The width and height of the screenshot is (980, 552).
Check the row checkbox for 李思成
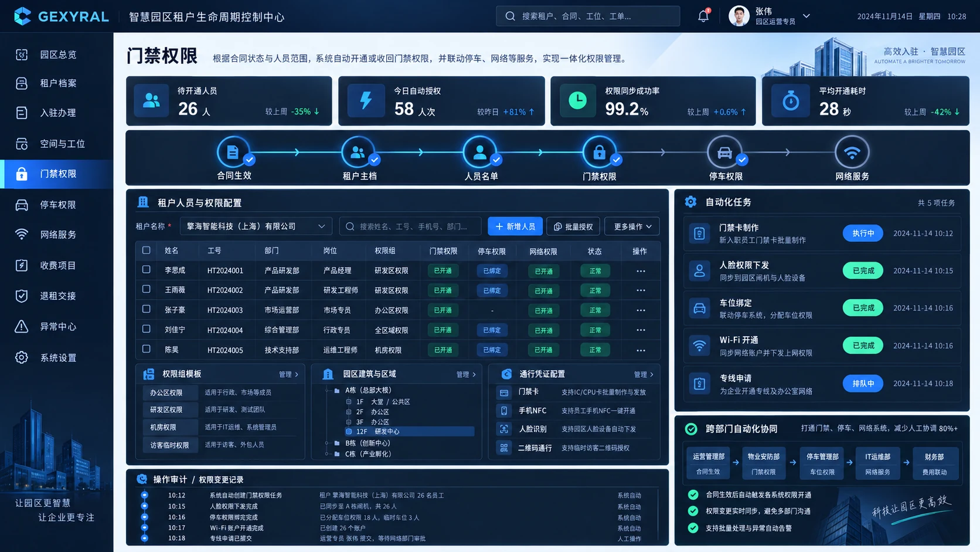147,270
